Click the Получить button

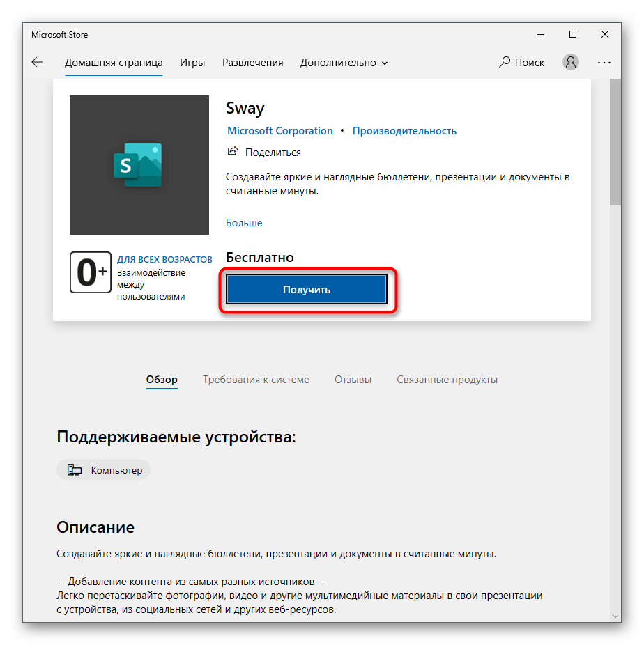(x=307, y=290)
